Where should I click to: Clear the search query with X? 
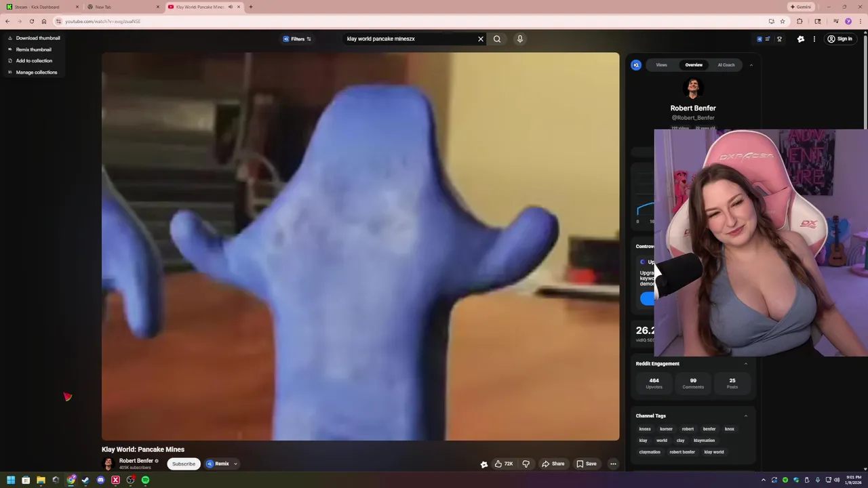[x=481, y=39]
